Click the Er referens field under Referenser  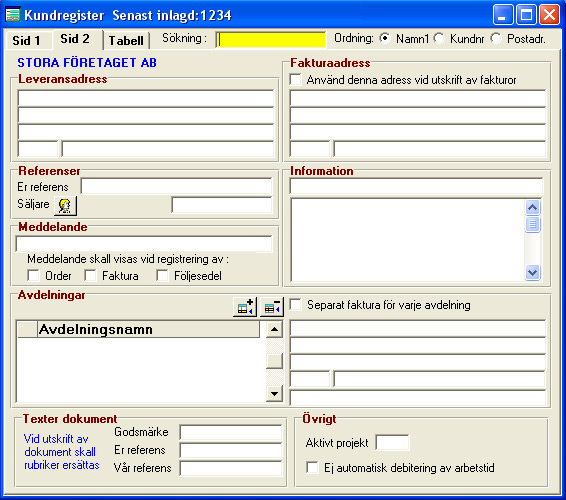point(177,186)
